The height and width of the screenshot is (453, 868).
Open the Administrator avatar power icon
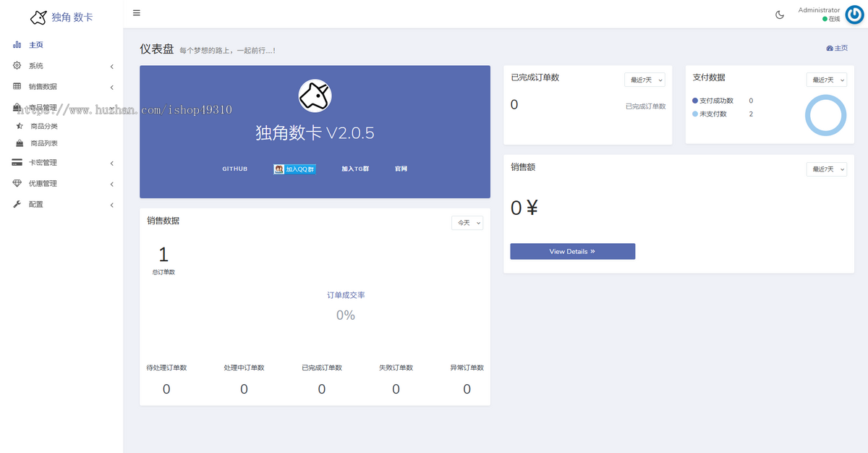point(855,14)
